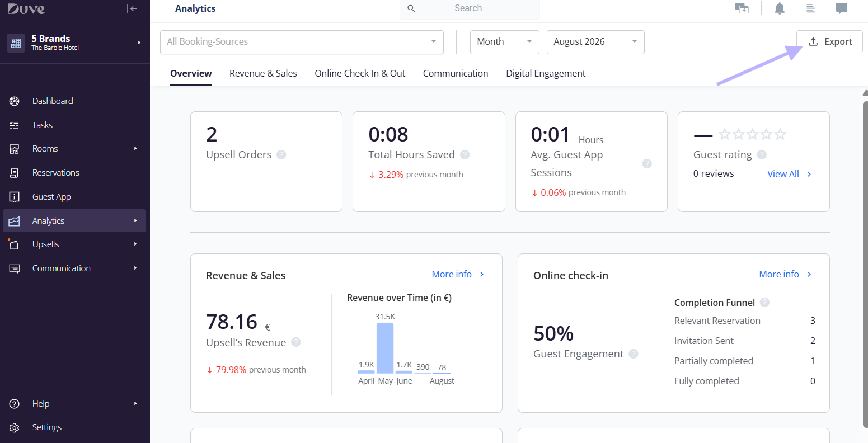Open the August 2026 date dropdown
868x443 pixels.
(595, 42)
